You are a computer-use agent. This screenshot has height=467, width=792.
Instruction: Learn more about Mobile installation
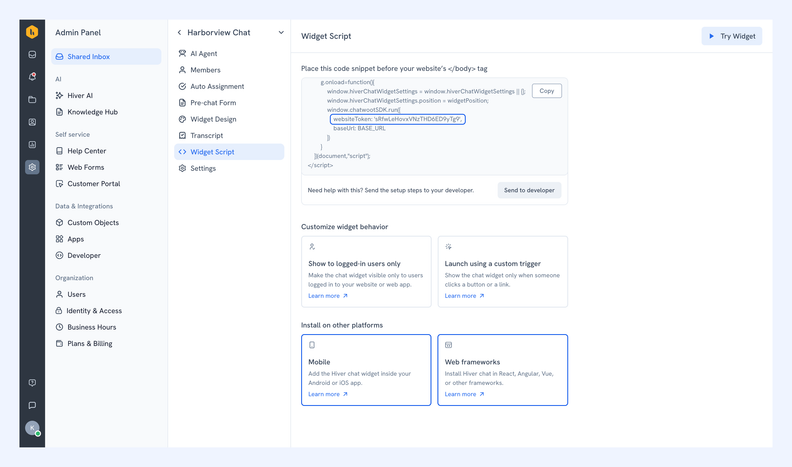point(328,394)
